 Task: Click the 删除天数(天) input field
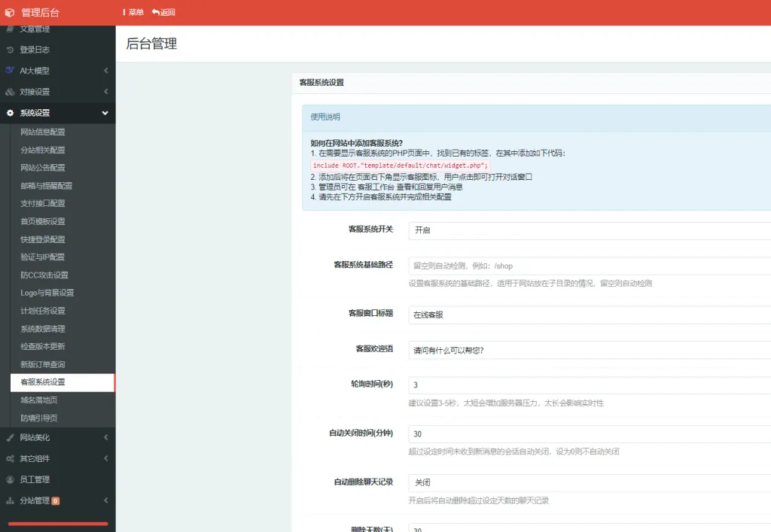(x=590, y=528)
